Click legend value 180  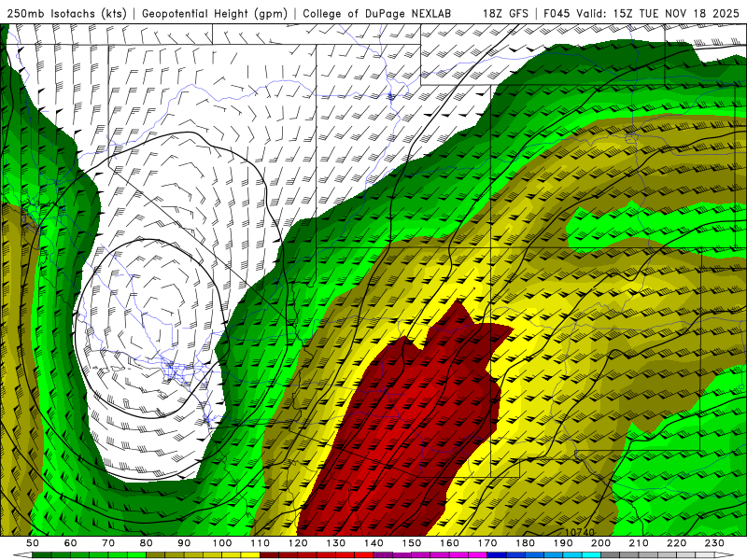pyautogui.click(x=526, y=543)
